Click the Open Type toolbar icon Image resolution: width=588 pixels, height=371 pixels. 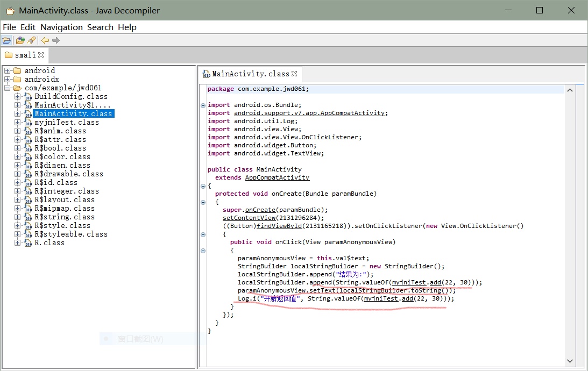coord(20,40)
